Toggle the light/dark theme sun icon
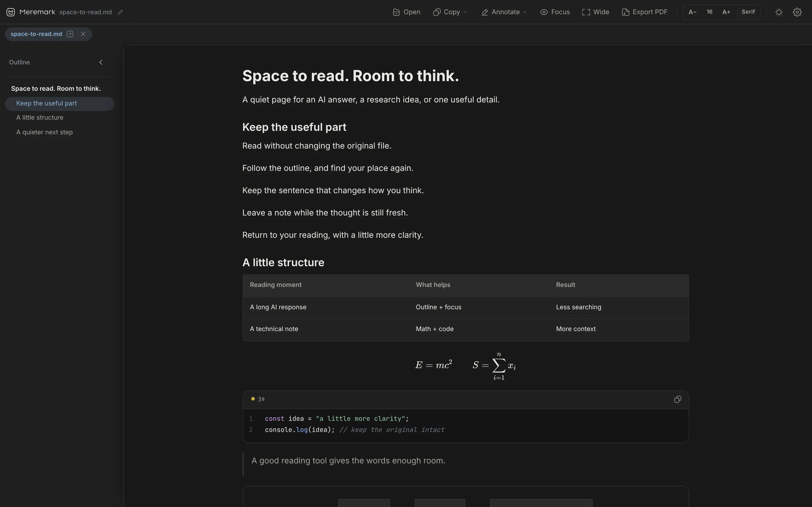Viewport: 812px width, 507px height. coord(779,12)
